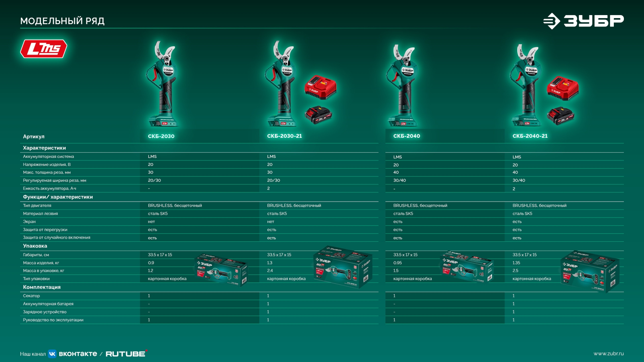Select the СКБ-2040-21 article label
The height and width of the screenshot is (362, 644).
[x=530, y=136]
